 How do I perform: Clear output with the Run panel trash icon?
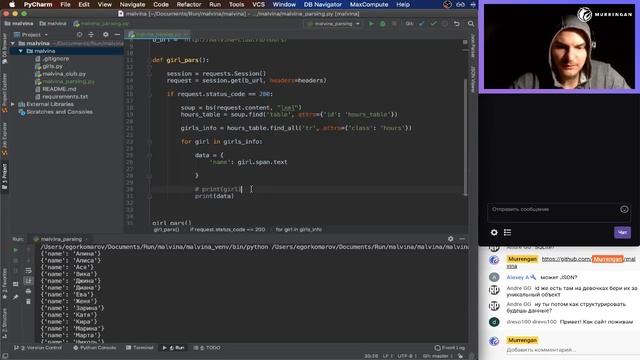click(x=28, y=302)
